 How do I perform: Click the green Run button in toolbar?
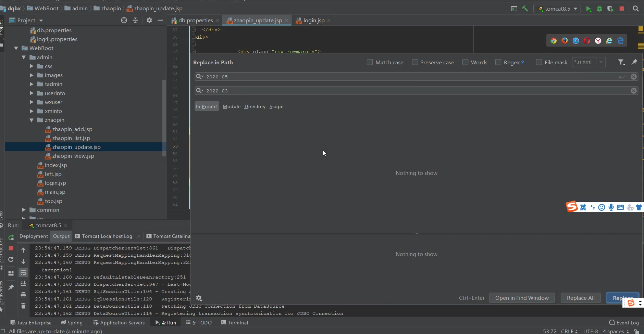[588, 9]
